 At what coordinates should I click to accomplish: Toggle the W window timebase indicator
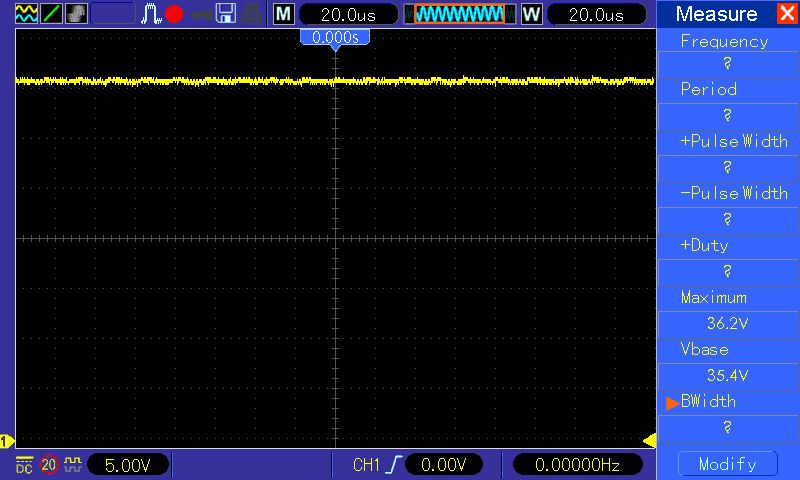pyautogui.click(x=530, y=14)
